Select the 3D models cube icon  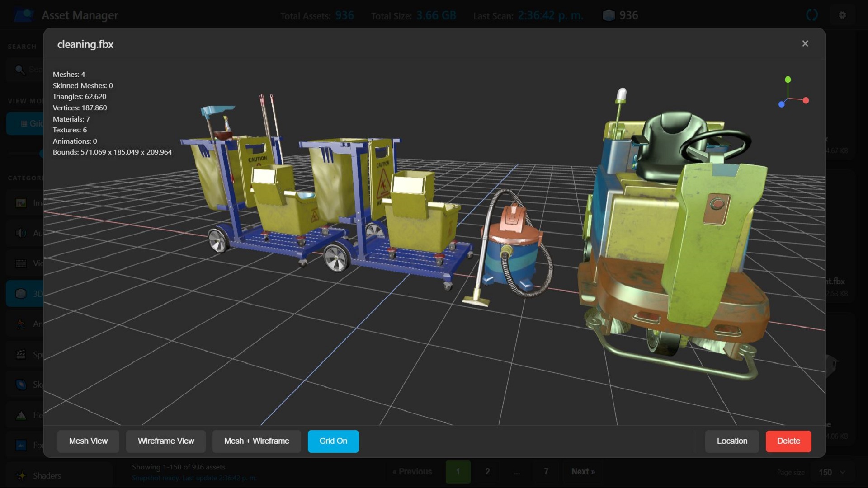(x=21, y=294)
